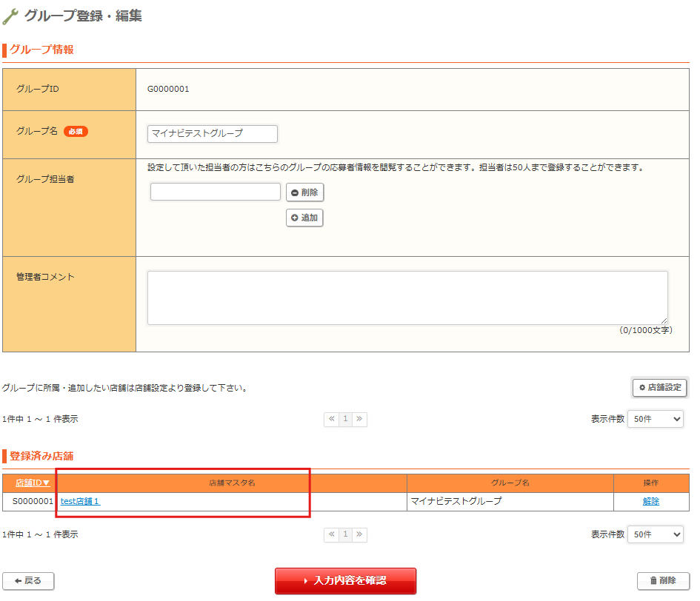Click 解除 for store S0000001

[x=651, y=501]
